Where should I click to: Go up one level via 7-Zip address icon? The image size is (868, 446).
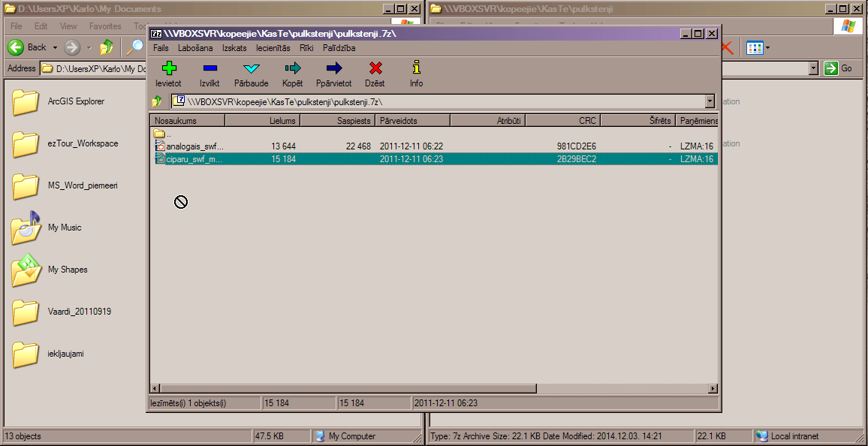click(157, 101)
